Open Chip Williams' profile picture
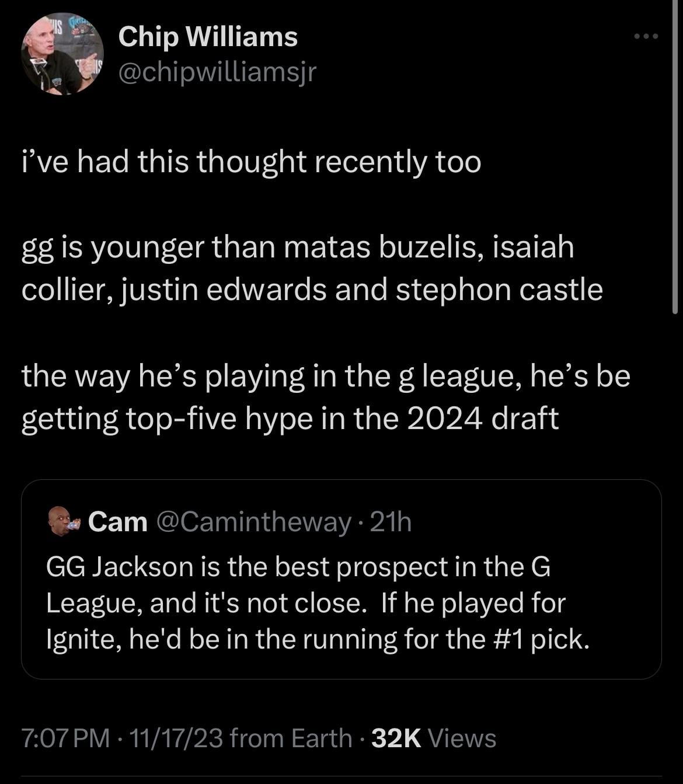This screenshot has height=784, width=683. coord(62,54)
